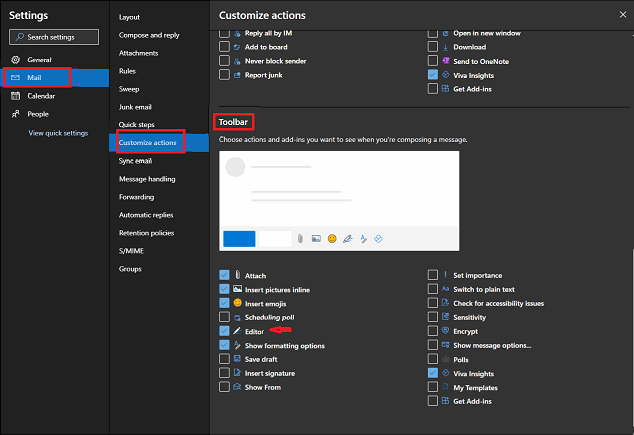Image resolution: width=634 pixels, height=435 pixels.
Task: Click the Insert emojis smiley icon
Action: (238, 303)
